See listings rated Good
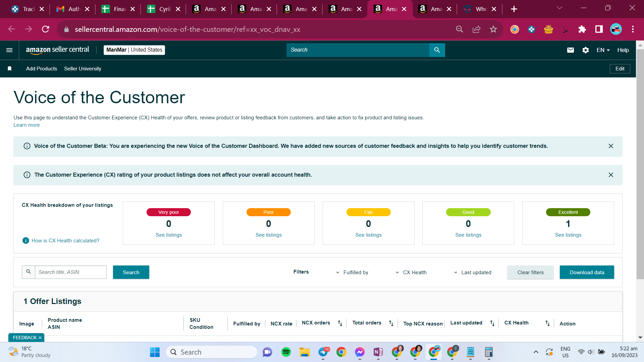 tap(468, 235)
